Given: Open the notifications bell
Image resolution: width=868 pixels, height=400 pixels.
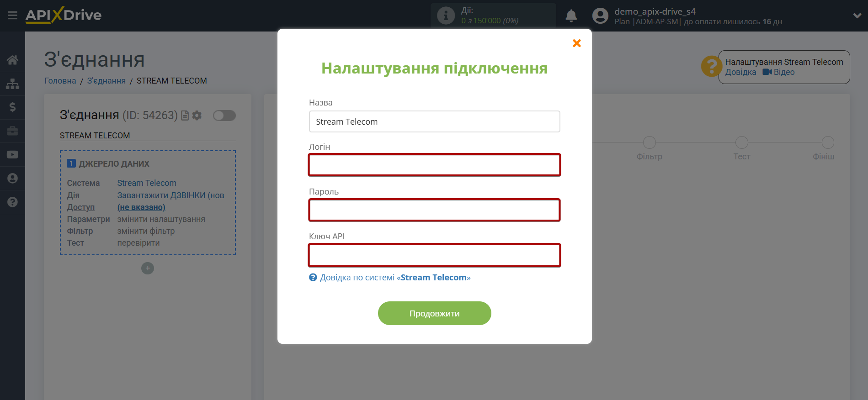Looking at the screenshot, I should [x=571, y=16].
